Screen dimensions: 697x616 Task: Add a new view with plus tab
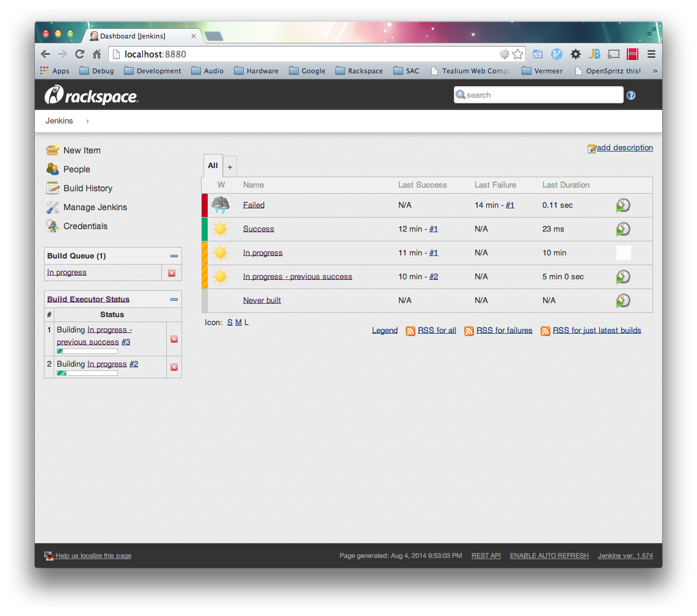click(230, 167)
